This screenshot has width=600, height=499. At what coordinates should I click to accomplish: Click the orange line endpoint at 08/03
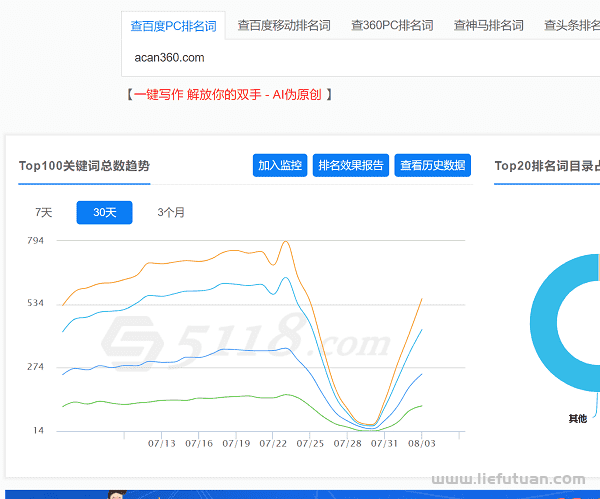click(x=422, y=298)
